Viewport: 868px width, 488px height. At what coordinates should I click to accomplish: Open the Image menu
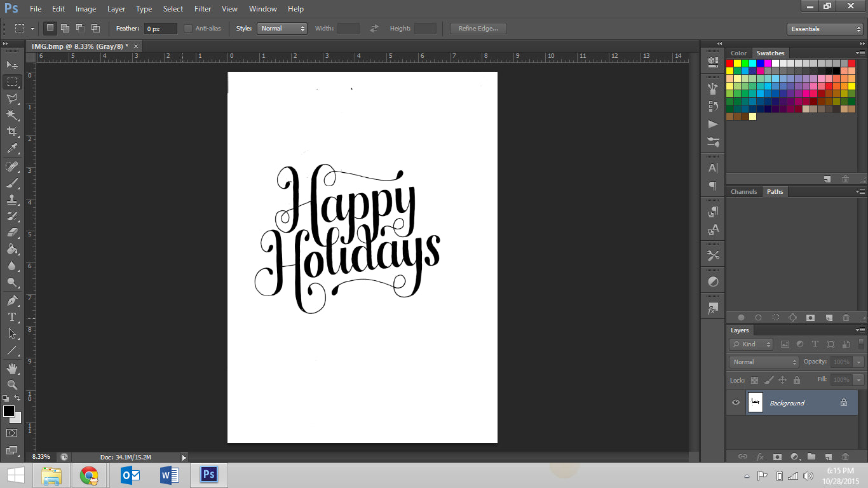coord(86,9)
